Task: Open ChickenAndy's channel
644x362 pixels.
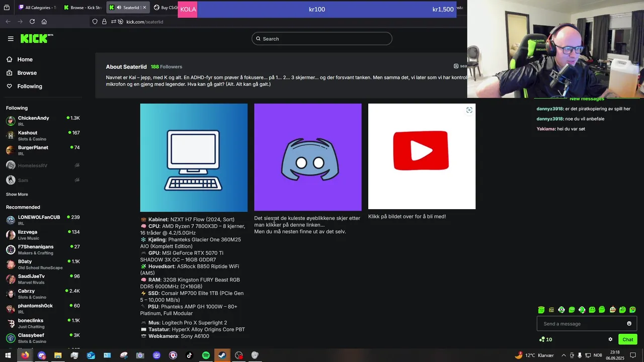Action: tap(43, 121)
